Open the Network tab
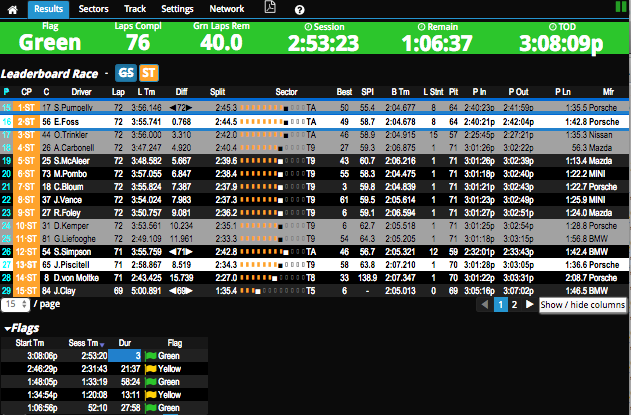Screen dimensions: 631x415 coord(226,8)
